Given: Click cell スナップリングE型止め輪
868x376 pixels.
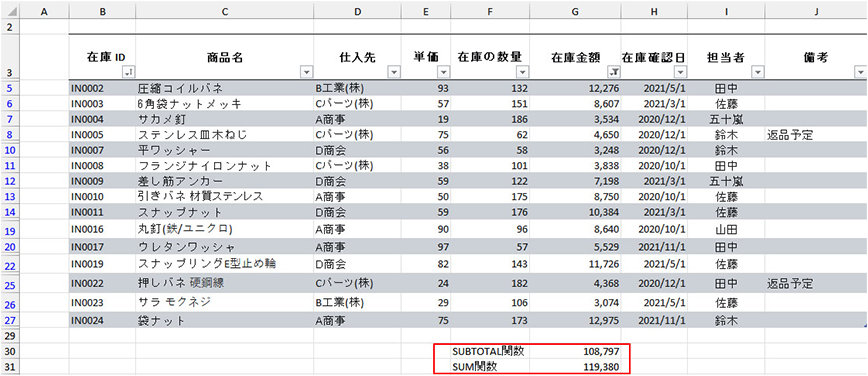Looking at the screenshot, I should (x=224, y=264).
